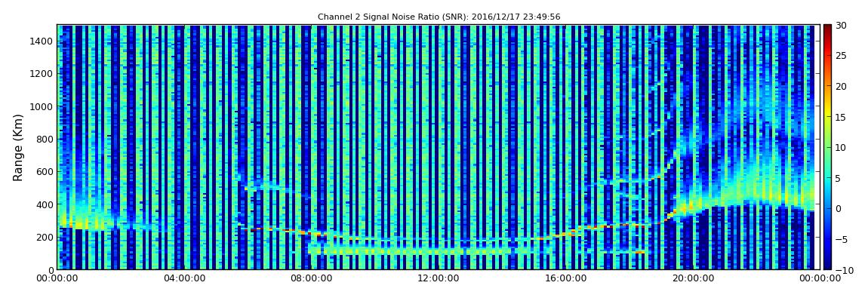Click the 20:00:00 time axis label

693,278
